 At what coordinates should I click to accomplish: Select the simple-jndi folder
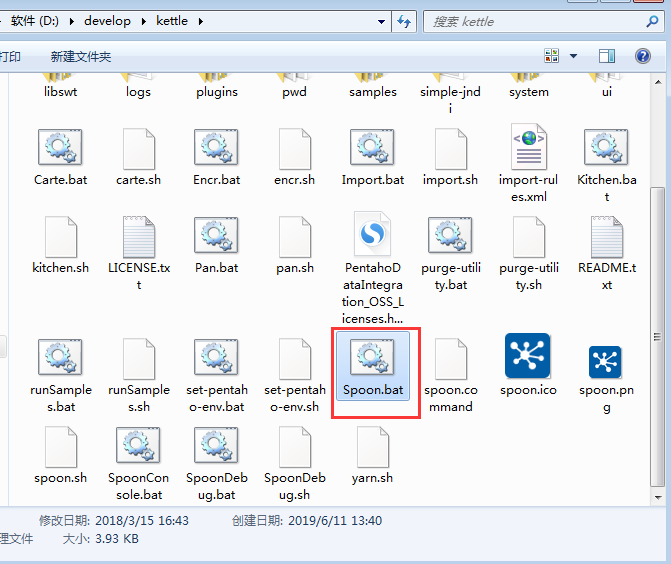(450, 94)
